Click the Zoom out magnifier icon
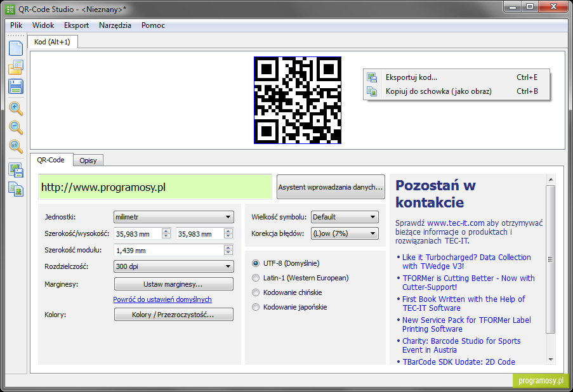The image size is (573, 392). click(x=16, y=127)
